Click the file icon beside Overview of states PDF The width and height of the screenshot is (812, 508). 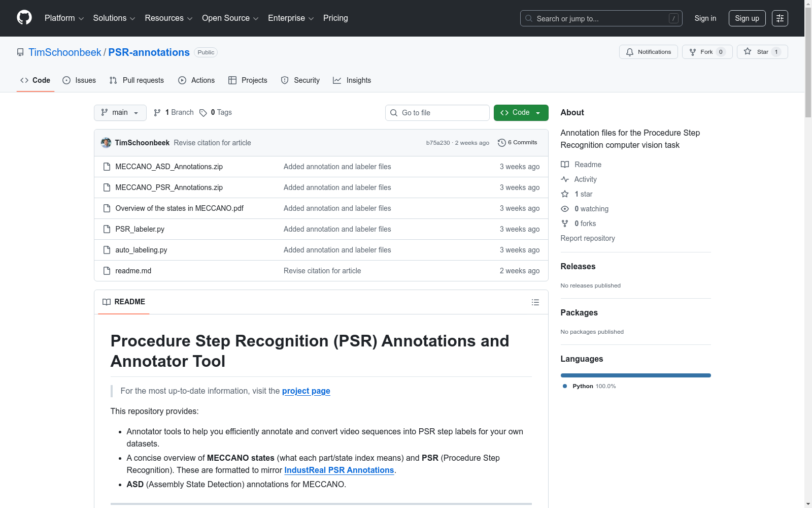point(107,208)
